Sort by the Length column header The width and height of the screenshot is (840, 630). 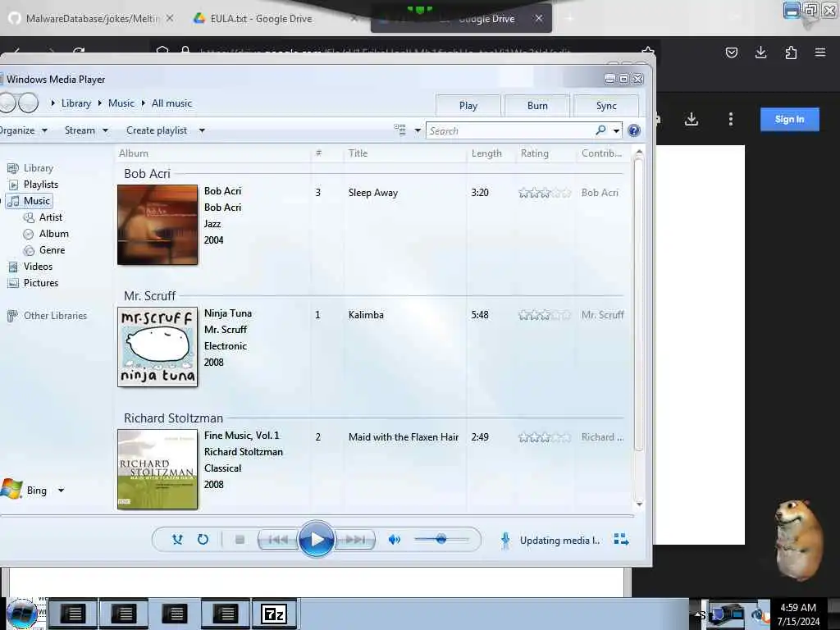[x=486, y=153]
